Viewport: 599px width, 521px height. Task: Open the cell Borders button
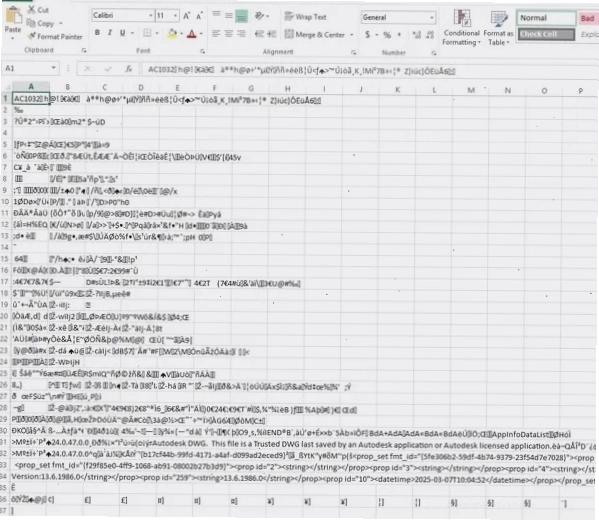pyautogui.click(x=147, y=33)
